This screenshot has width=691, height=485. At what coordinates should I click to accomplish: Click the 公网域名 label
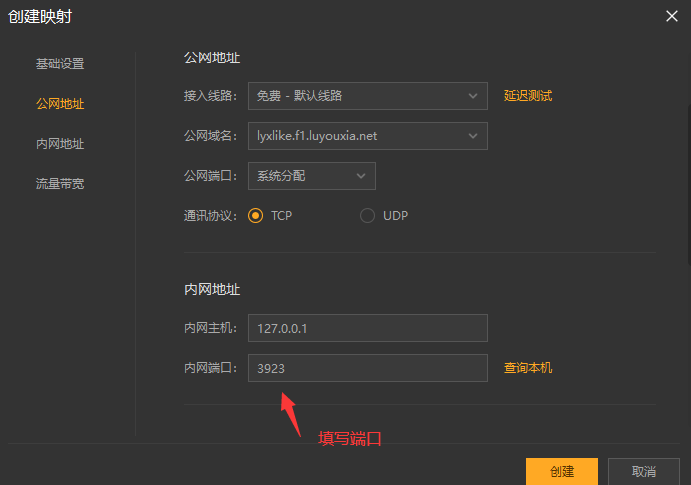click(210, 136)
